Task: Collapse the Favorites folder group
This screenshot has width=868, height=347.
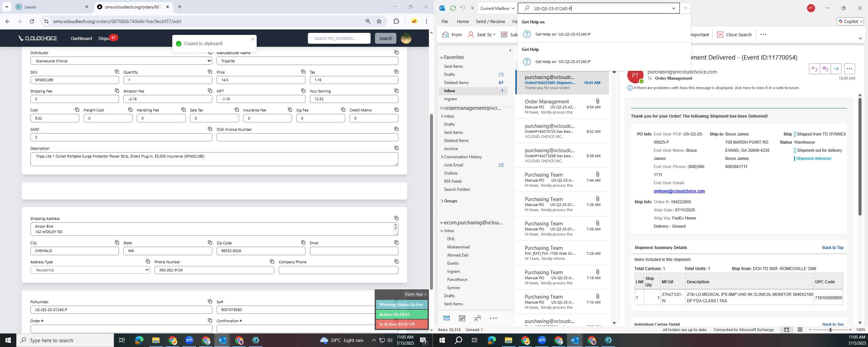Action: 442,57
